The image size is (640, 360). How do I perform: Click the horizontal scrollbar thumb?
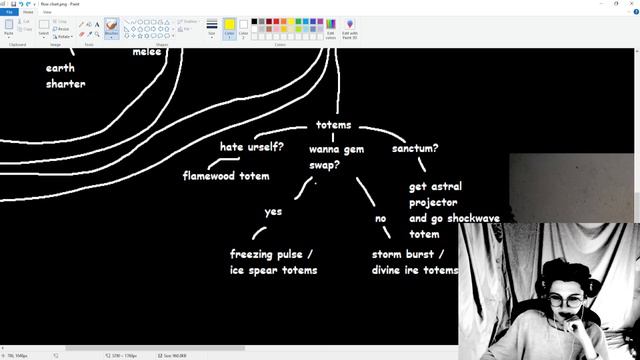(x=155, y=348)
